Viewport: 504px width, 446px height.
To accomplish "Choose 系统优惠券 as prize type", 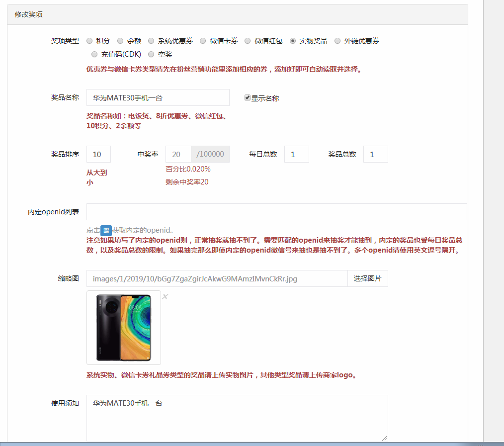I will 151,41.
